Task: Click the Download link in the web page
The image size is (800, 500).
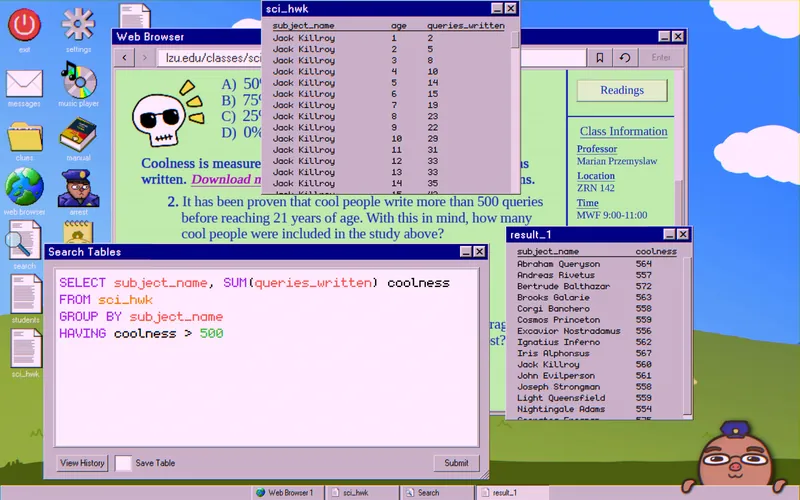Action: click(226, 179)
